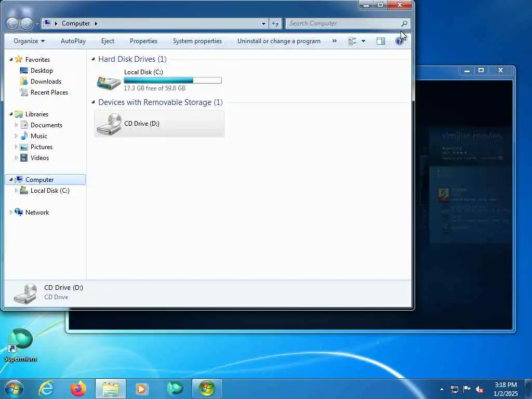Select the Local Disk (C:) drive icon
Viewport: 532px width, 399px height.
pyautogui.click(x=109, y=83)
